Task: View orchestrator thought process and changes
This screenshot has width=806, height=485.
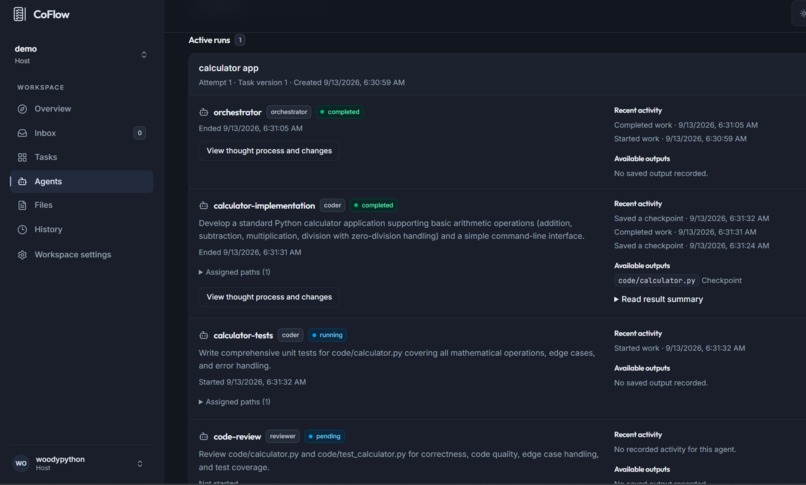Action: click(x=269, y=151)
